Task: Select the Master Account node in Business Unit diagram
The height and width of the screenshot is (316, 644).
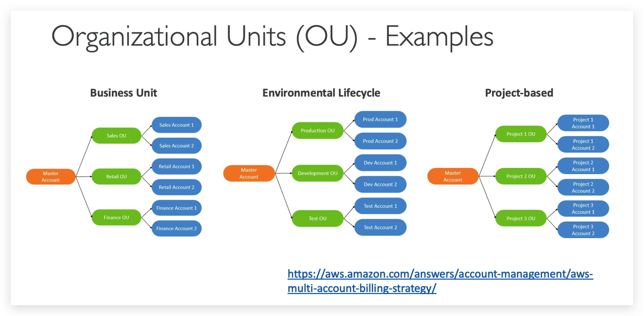Action: (50, 176)
